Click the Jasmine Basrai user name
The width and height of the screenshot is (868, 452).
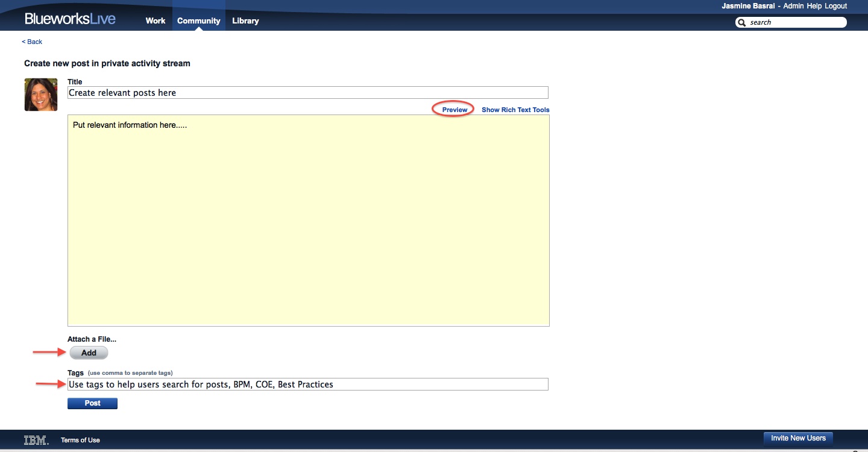(748, 6)
